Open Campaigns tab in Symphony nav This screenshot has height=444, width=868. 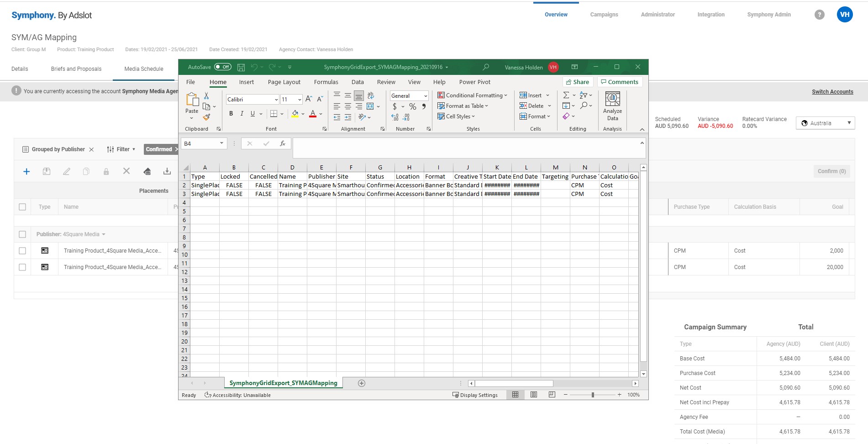click(604, 15)
